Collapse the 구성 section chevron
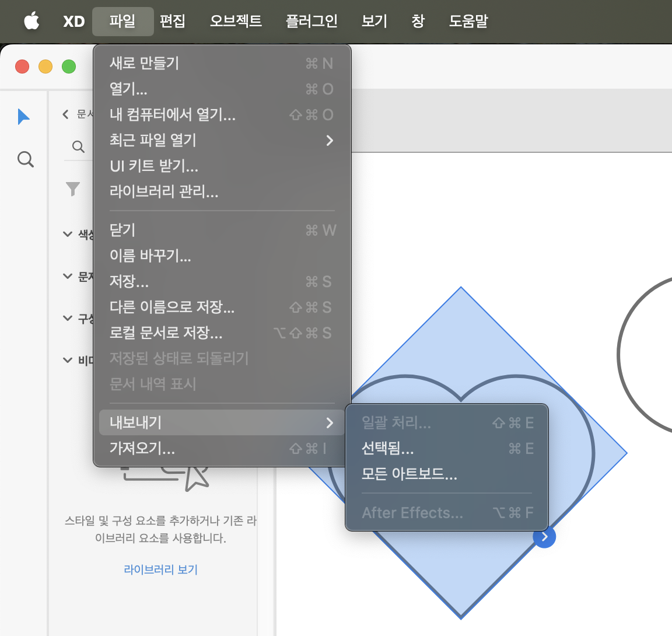The image size is (672, 636). pyautogui.click(x=67, y=318)
